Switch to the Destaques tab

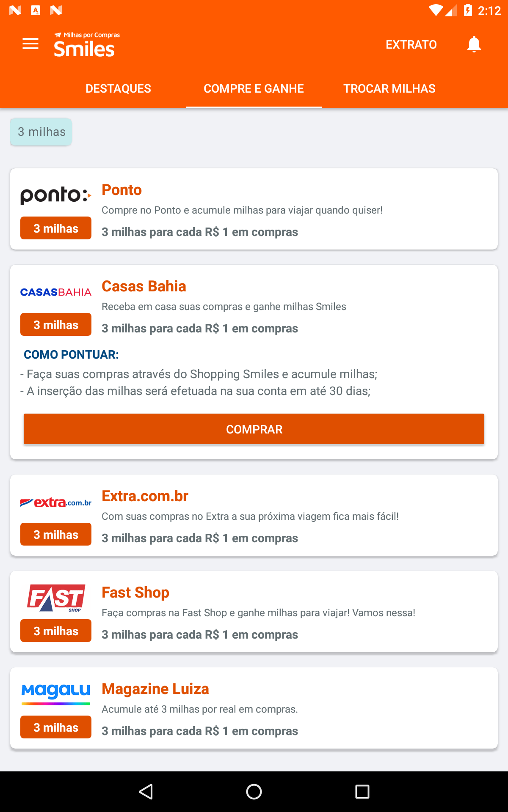(118, 89)
